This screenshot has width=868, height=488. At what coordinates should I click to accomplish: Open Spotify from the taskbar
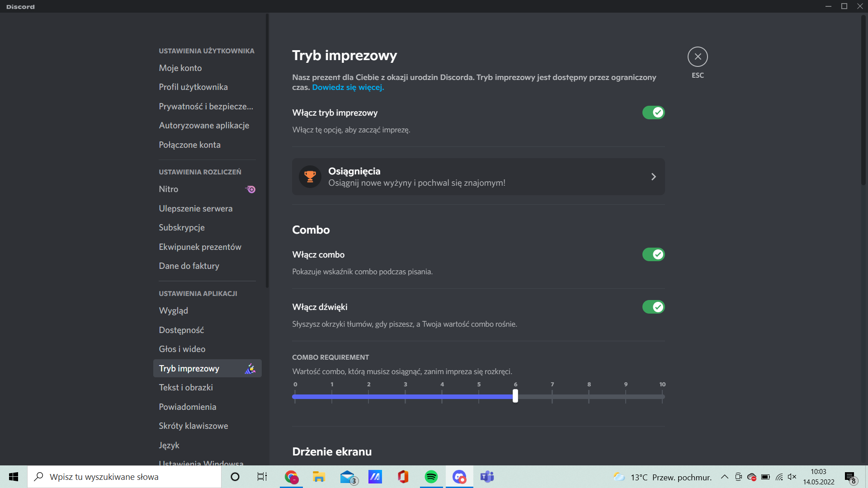tap(431, 477)
